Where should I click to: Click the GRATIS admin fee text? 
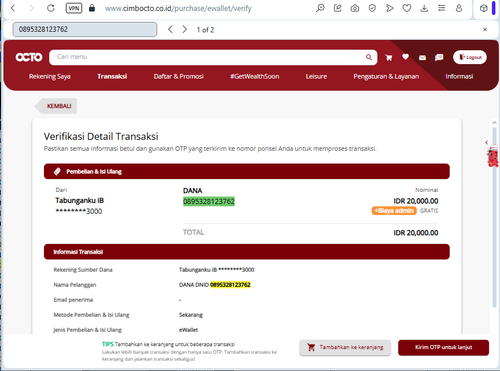429,211
